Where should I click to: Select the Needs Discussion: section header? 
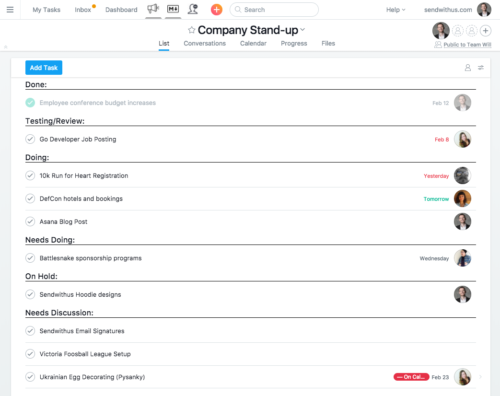pyautogui.click(x=59, y=312)
